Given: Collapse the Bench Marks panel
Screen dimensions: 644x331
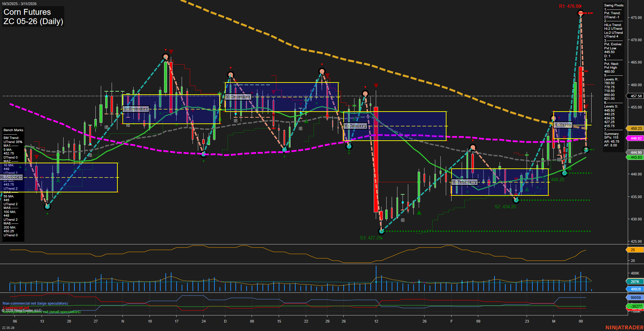Looking at the screenshot, I should pos(13,130).
